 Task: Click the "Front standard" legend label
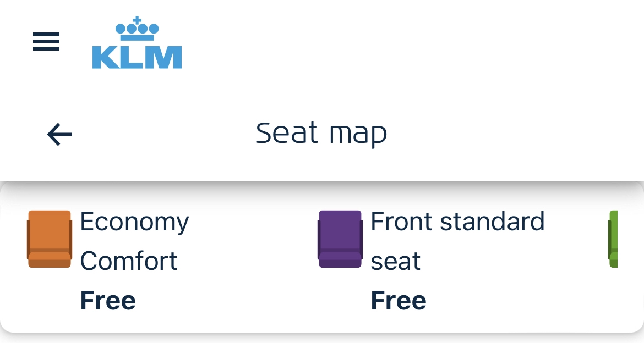pyautogui.click(x=457, y=222)
